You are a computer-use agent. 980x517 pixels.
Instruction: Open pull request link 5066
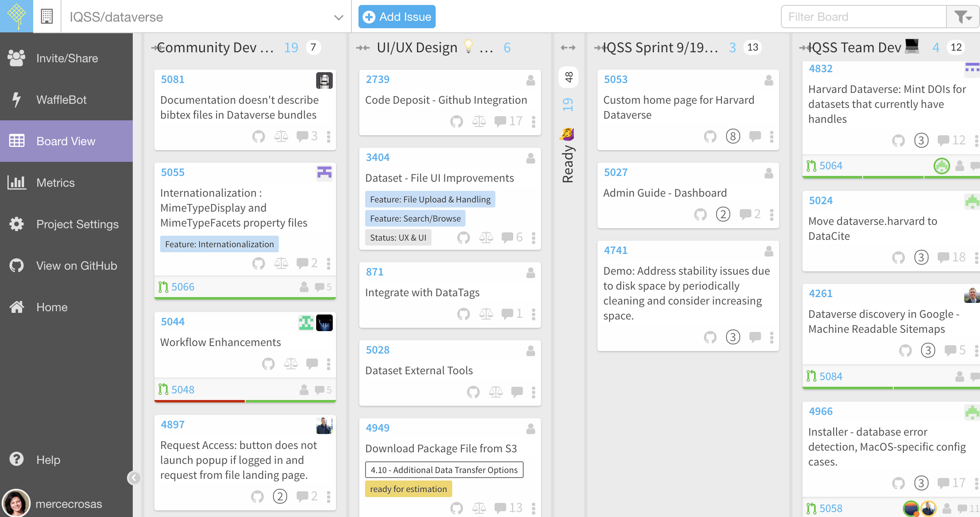tap(183, 287)
